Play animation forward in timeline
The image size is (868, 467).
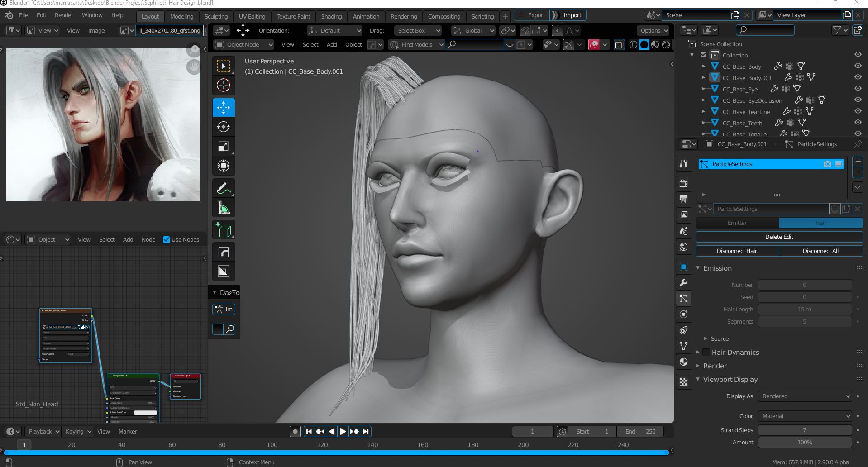click(x=343, y=431)
